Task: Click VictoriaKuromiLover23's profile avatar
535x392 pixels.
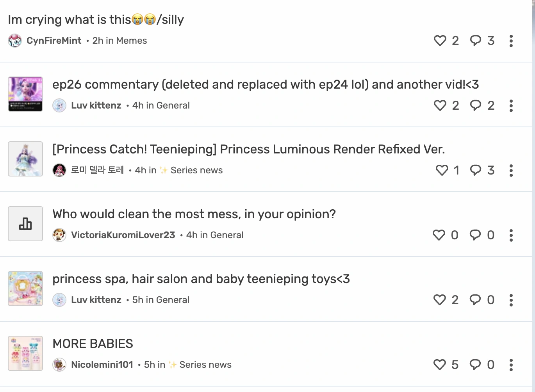Action: 59,235
